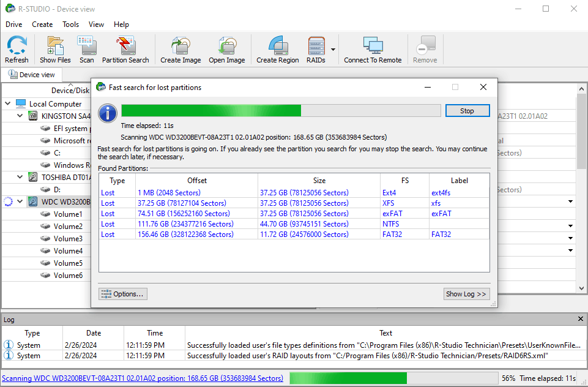The width and height of the screenshot is (588, 387).
Task: Select the WDC WD3200 disk icon
Action: click(x=33, y=201)
